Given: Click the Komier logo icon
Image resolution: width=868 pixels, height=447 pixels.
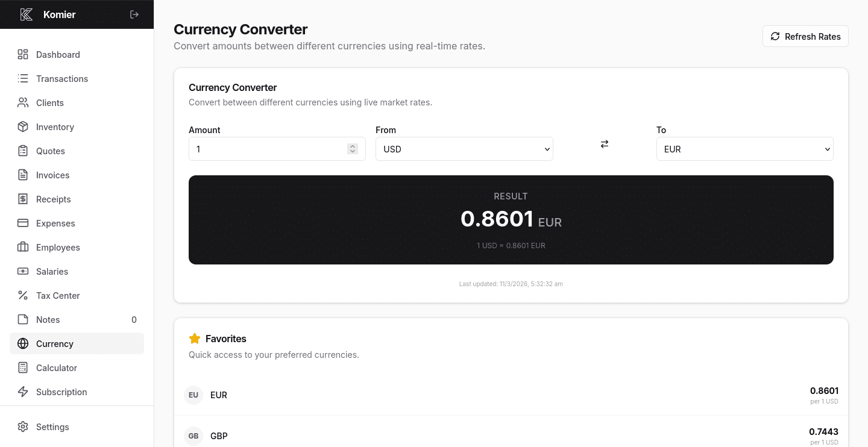Looking at the screenshot, I should point(27,14).
